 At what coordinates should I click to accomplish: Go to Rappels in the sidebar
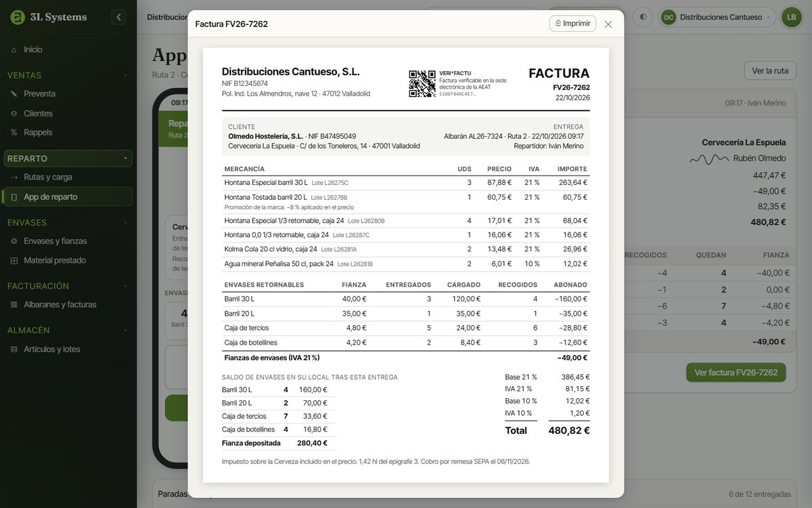(x=68, y=132)
